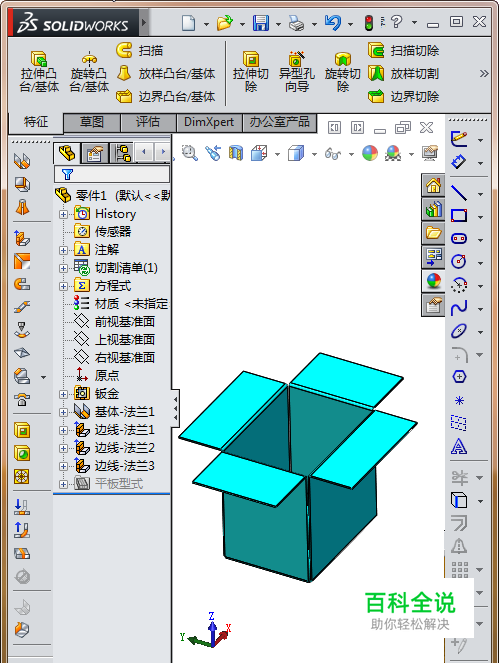Click the New document icon
499x663 pixels.
[188, 22]
